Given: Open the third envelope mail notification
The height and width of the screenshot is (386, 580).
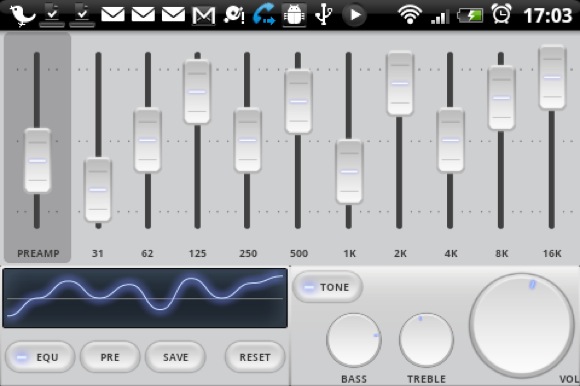Looking at the screenshot, I should click(173, 15).
